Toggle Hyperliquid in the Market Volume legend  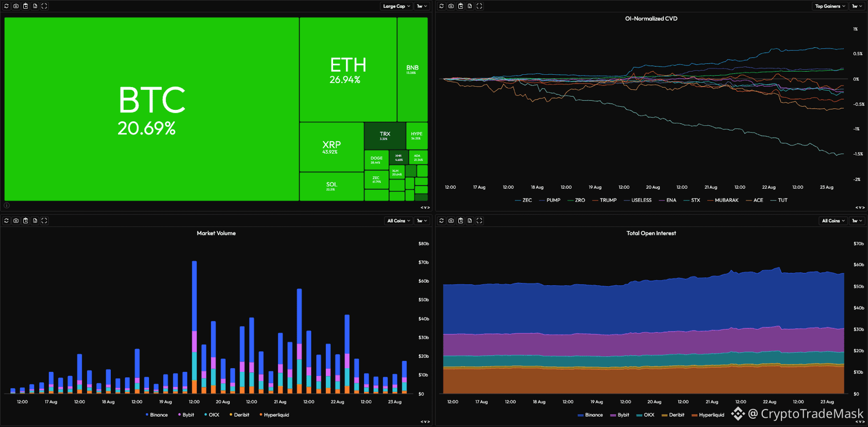274,415
